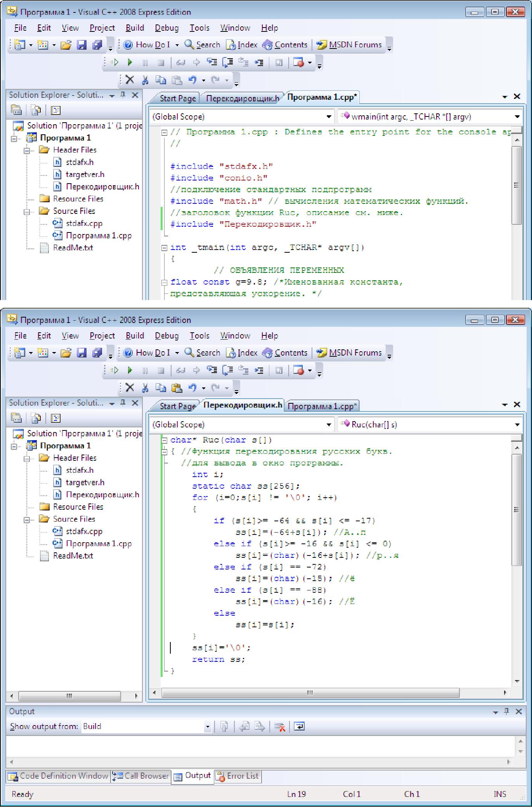This screenshot has height=807, width=532.
Task: Click Save icon in upper window toolbar
Action: coord(81,45)
